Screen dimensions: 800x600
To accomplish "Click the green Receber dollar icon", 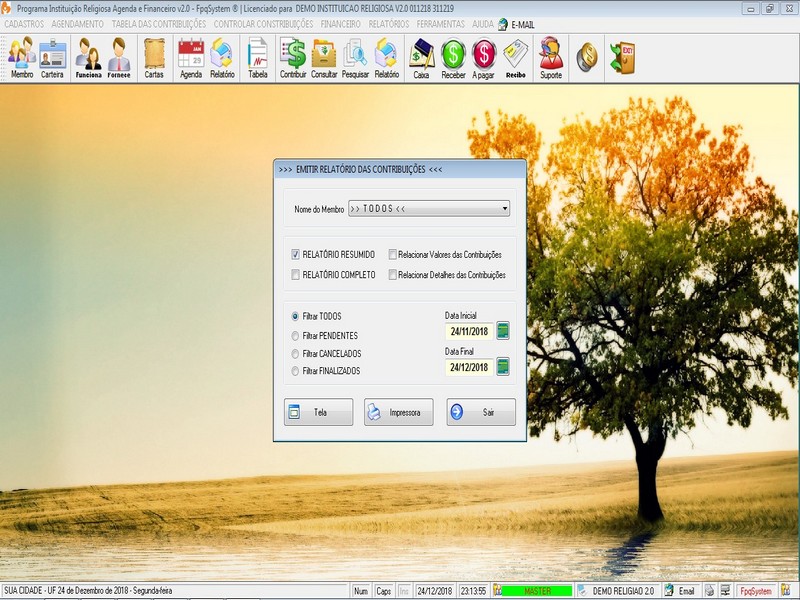I will pyautogui.click(x=453, y=58).
